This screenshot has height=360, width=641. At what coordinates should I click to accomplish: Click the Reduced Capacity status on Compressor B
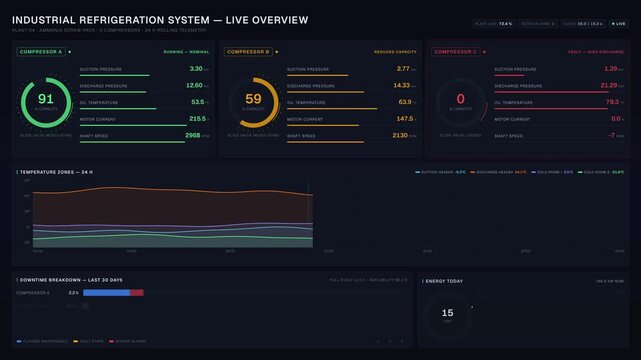395,52
